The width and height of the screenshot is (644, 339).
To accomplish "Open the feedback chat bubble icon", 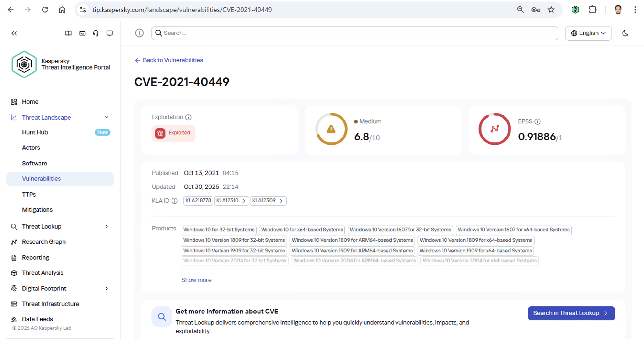I will click(x=109, y=33).
